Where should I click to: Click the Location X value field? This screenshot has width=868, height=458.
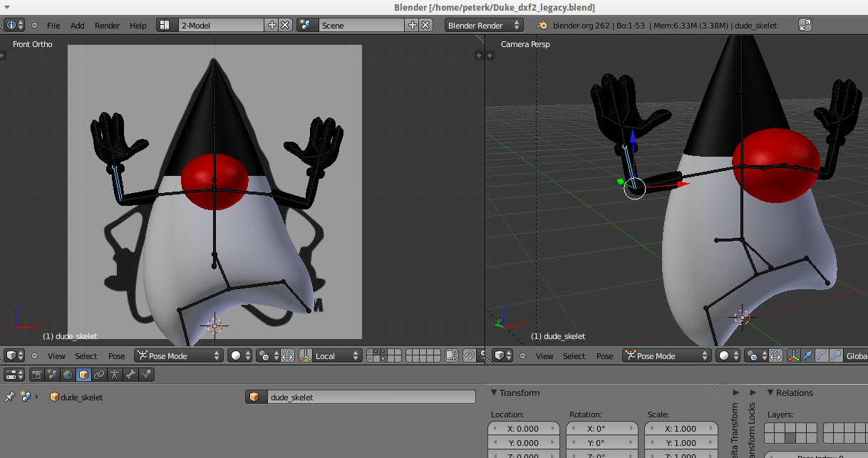(524, 429)
